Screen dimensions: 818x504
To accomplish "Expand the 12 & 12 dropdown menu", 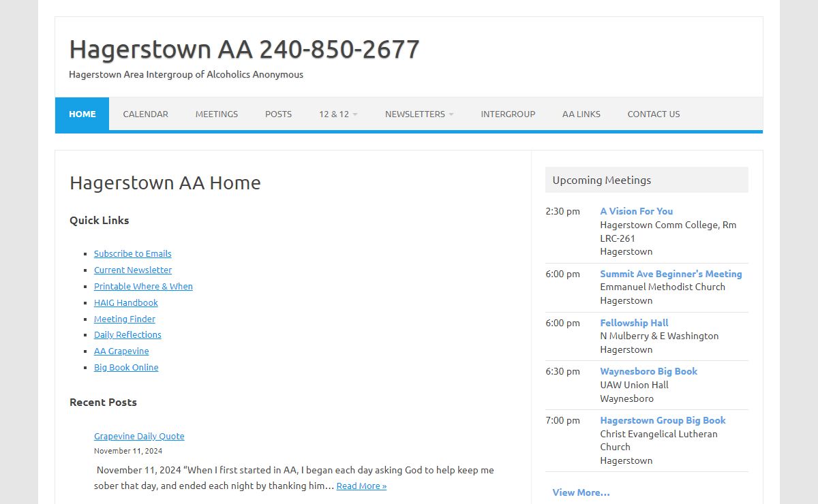I will click(x=338, y=114).
